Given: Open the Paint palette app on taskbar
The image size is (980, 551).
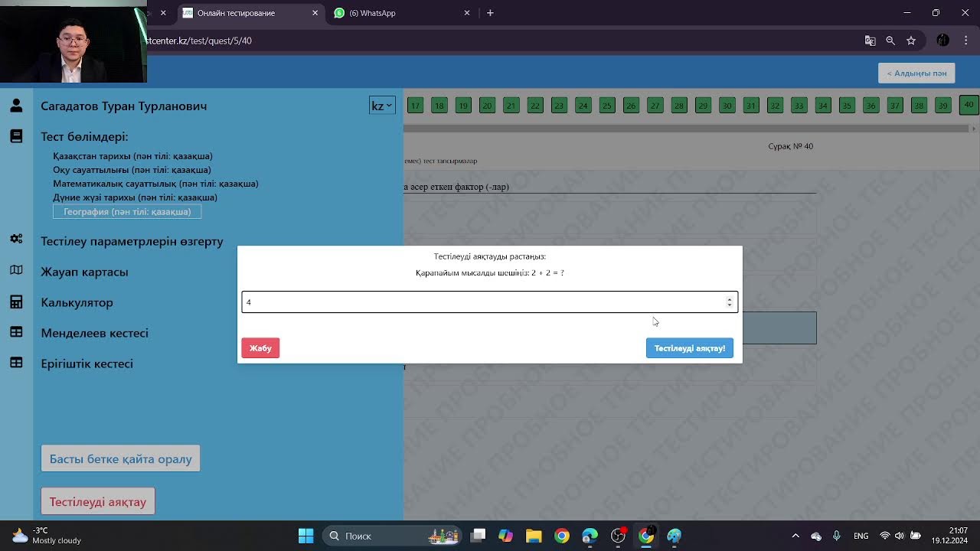Looking at the screenshot, I should (674, 536).
